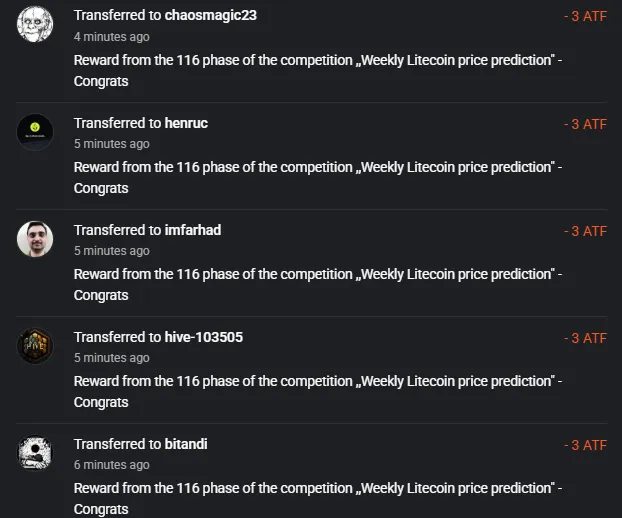The width and height of the screenshot is (622, 518).
Task: Select the -3 ATF amount for imfarhad
Action: point(586,231)
